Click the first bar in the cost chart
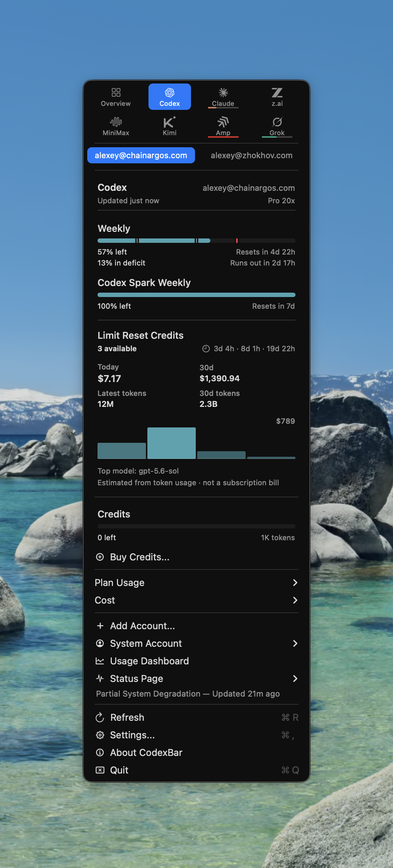393x868 pixels. click(x=122, y=451)
